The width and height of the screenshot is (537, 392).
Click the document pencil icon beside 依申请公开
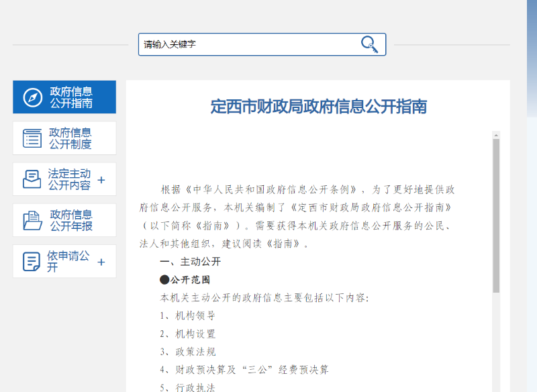(32, 261)
